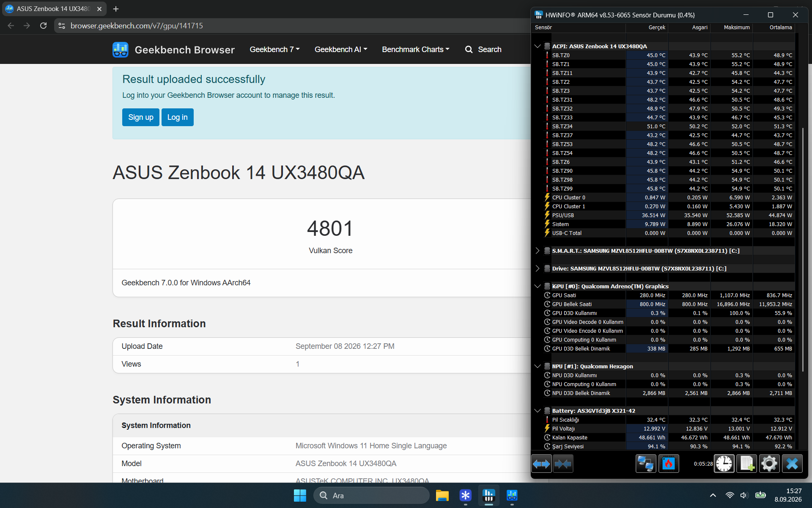The height and width of the screenshot is (508, 812).
Task: Click the Gerçek column header
Action: click(x=647, y=28)
